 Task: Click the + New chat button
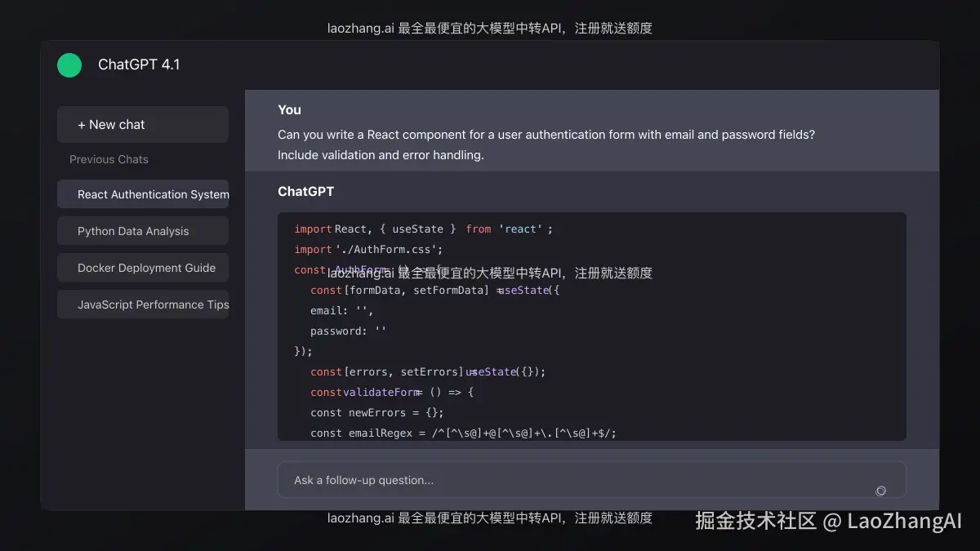[142, 124]
